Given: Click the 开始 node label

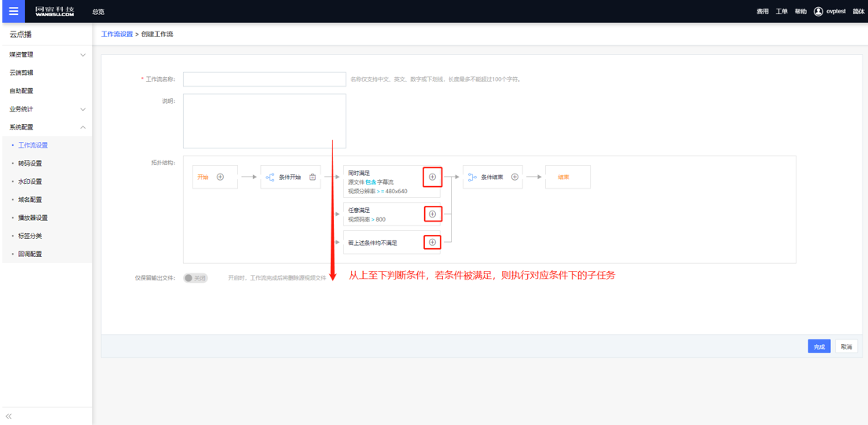Looking at the screenshot, I should tap(203, 177).
